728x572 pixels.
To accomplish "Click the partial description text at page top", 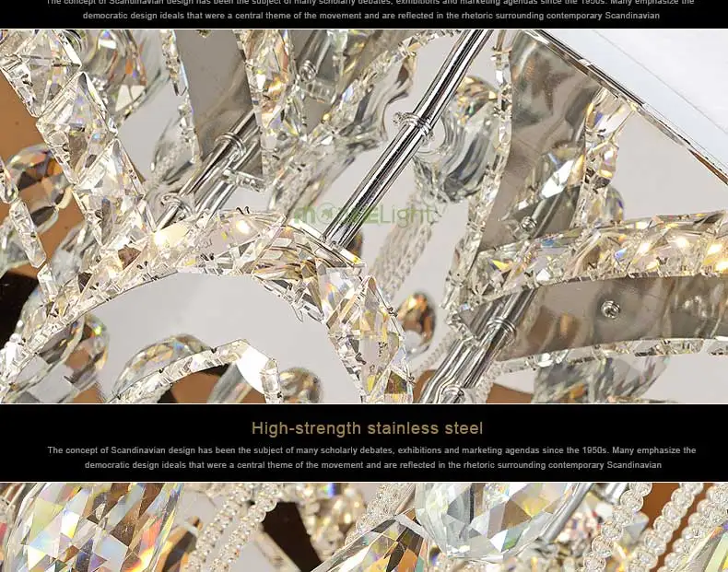I will click(370, 10).
